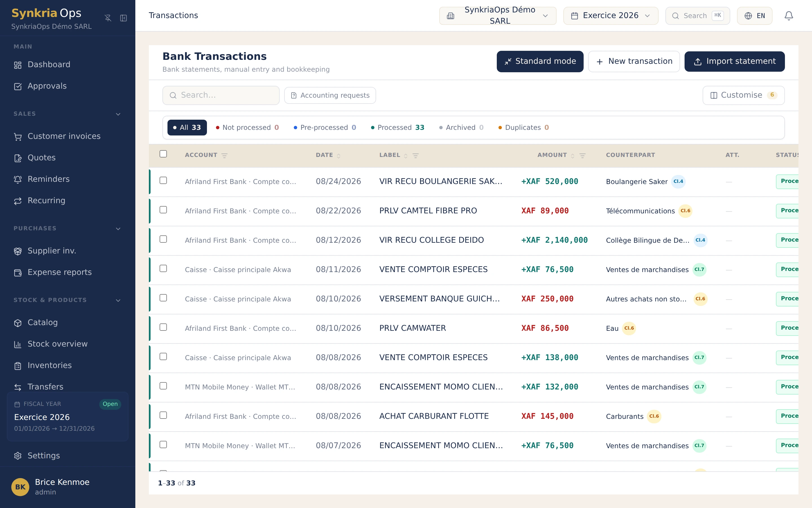
Task: Open Accounting requests
Action: pos(330,95)
